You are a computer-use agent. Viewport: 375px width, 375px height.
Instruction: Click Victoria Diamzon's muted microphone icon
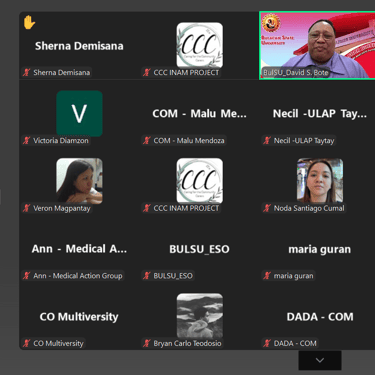[27, 140]
